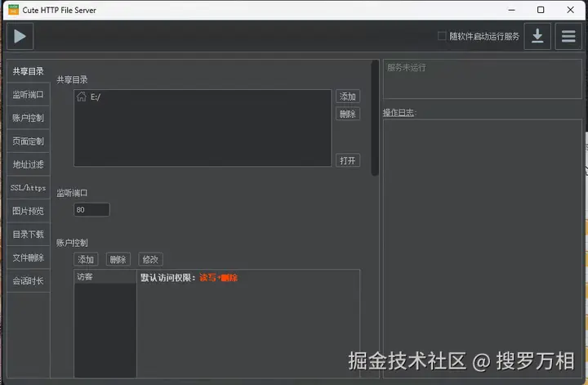Go to the 页面定制 sidebar tab
The height and width of the screenshot is (385, 588).
click(29, 141)
